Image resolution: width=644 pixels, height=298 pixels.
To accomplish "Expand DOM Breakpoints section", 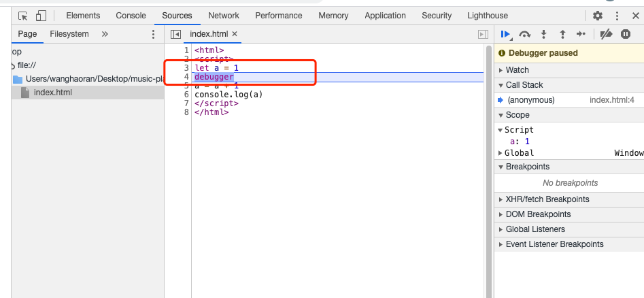I will pyautogui.click(x=569, y=214).
